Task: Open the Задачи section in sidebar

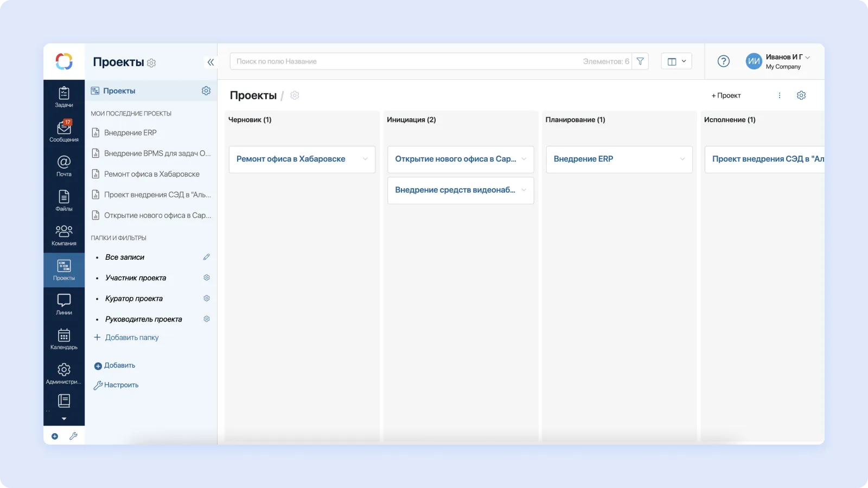Action: (x=64, y=97)
